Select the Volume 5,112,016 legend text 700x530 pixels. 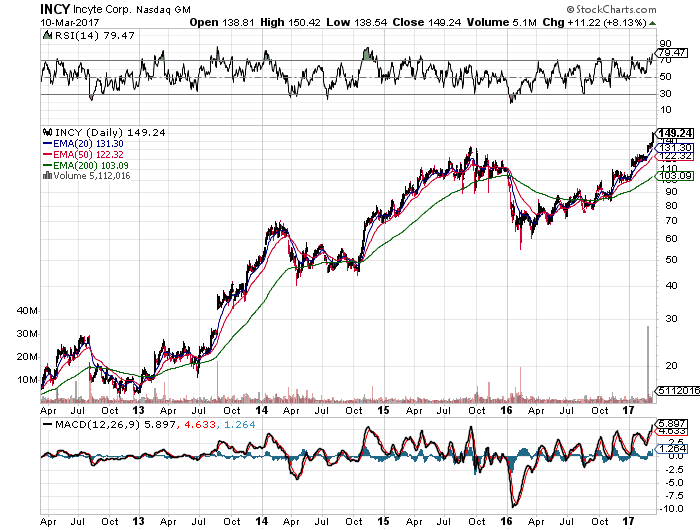[x=92, y=175]
